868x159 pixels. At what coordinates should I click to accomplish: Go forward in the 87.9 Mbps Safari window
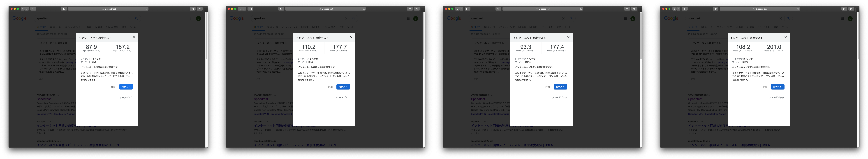pyautogui.click(x=27, y=9)
